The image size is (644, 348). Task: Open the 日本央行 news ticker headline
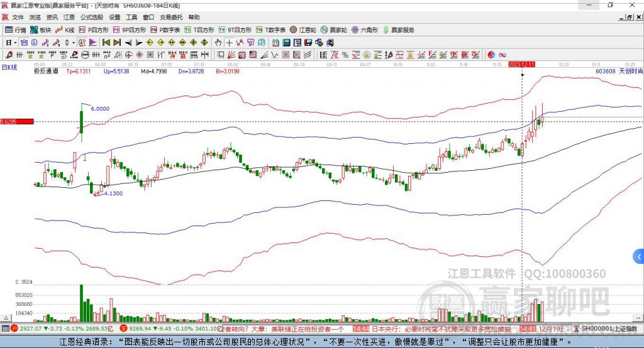coord(441,329)
